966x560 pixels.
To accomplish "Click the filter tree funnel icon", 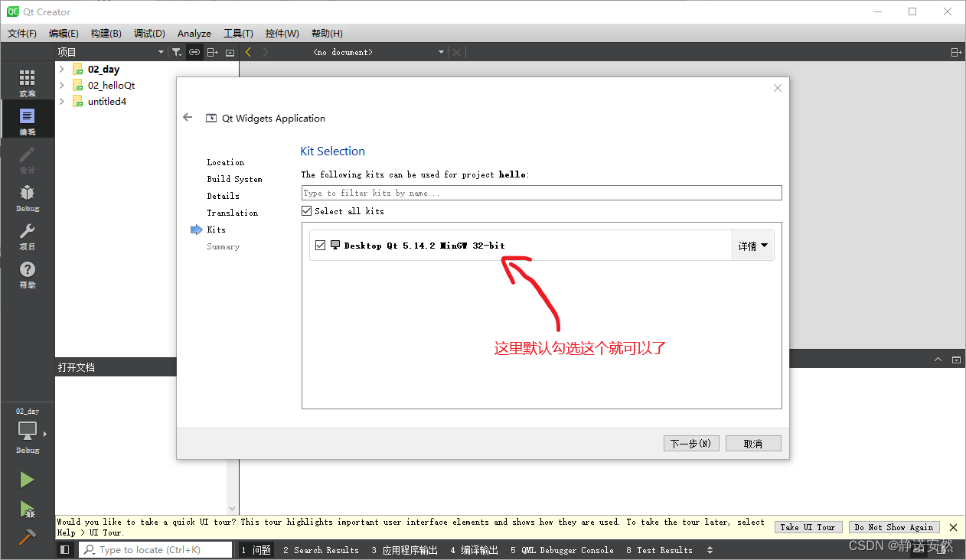I will coord(177,52).
